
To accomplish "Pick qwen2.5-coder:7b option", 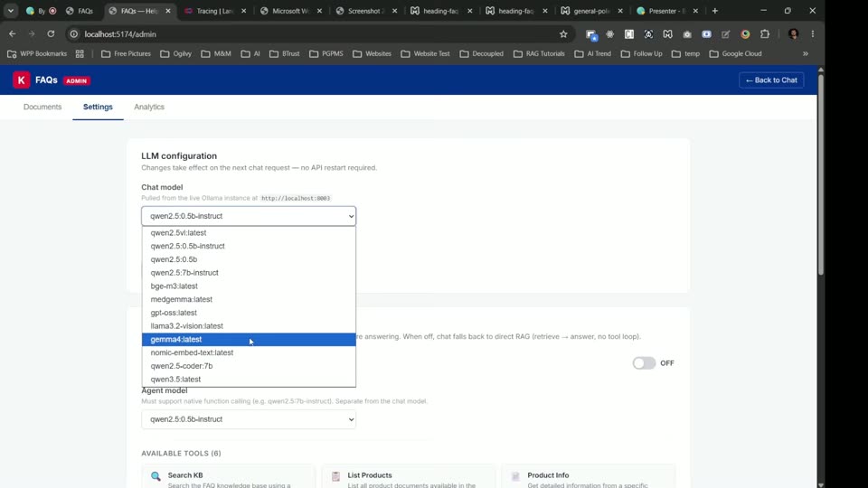I will click(x=249, y=366).
